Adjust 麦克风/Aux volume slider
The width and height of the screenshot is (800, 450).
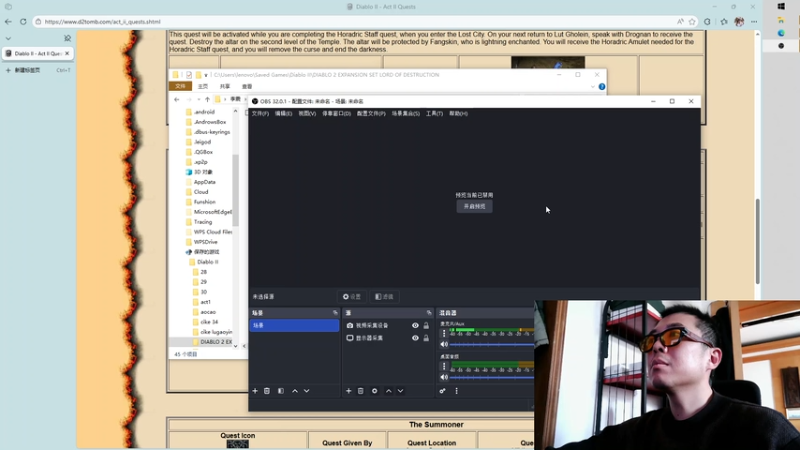tap(492, 345)
